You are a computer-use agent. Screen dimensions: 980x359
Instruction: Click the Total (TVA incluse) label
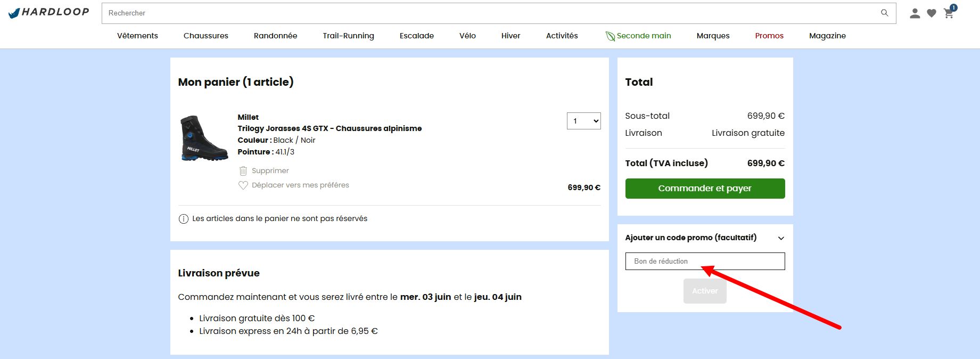tap(666, 164)
